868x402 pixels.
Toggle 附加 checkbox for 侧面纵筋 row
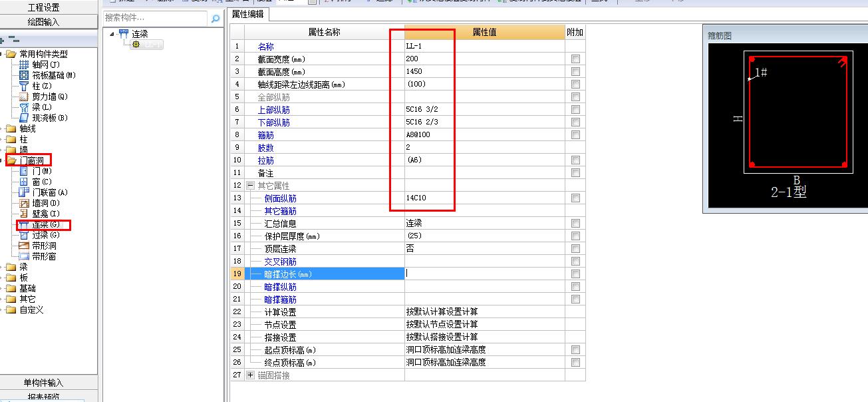click(575, 198)
